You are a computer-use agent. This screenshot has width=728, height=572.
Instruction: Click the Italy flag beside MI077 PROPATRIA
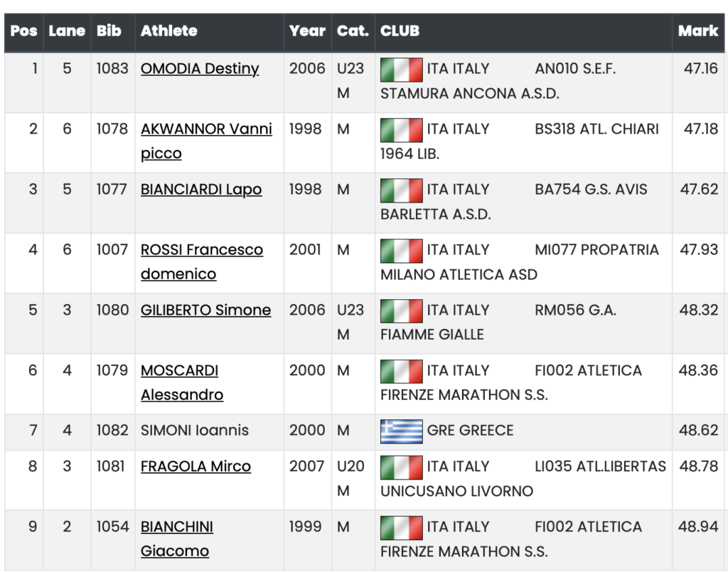coord(402,251)
